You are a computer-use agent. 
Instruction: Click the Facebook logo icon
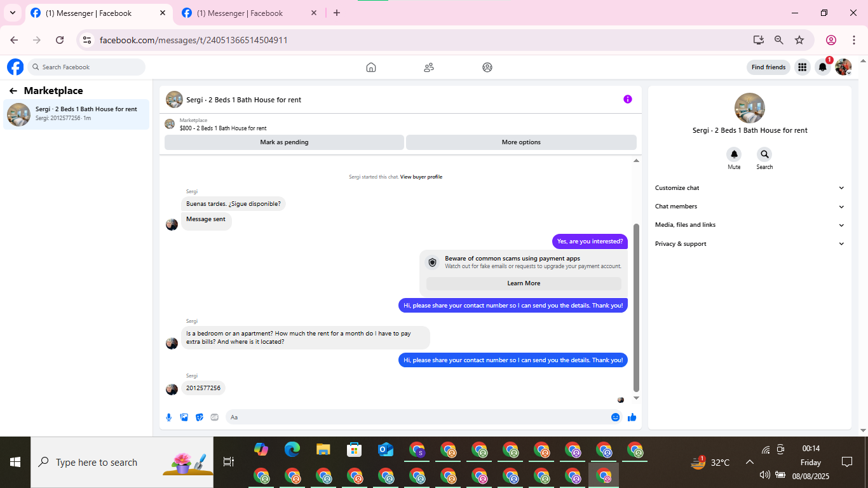point(15,67)
